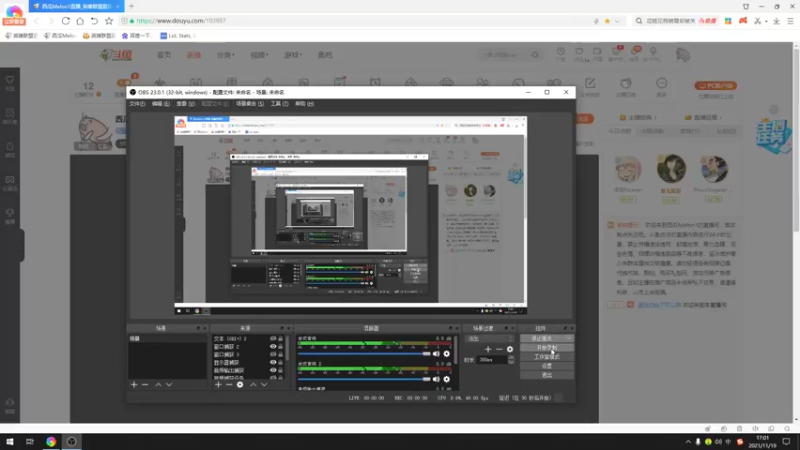Click the transition duration stepper arrows

pos(511,360)
